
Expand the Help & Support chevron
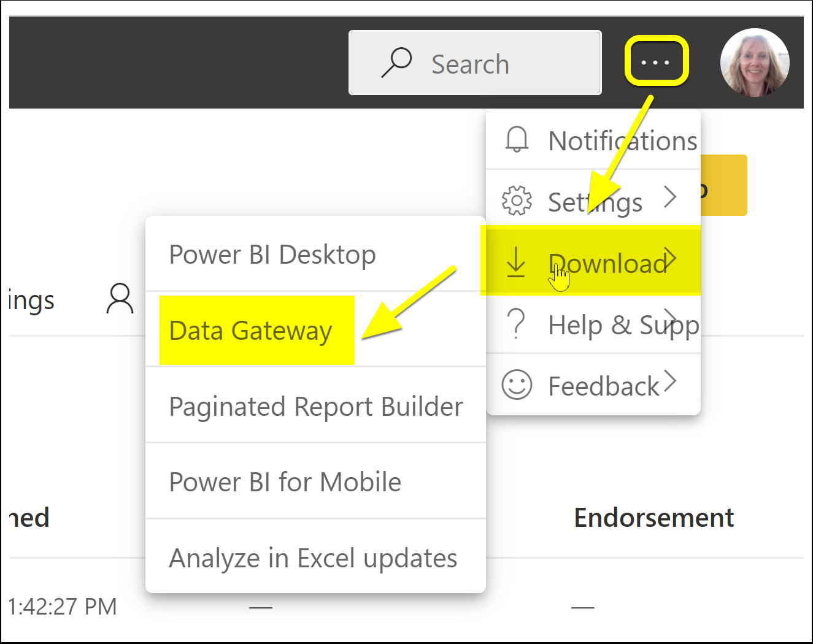(670, 320)
